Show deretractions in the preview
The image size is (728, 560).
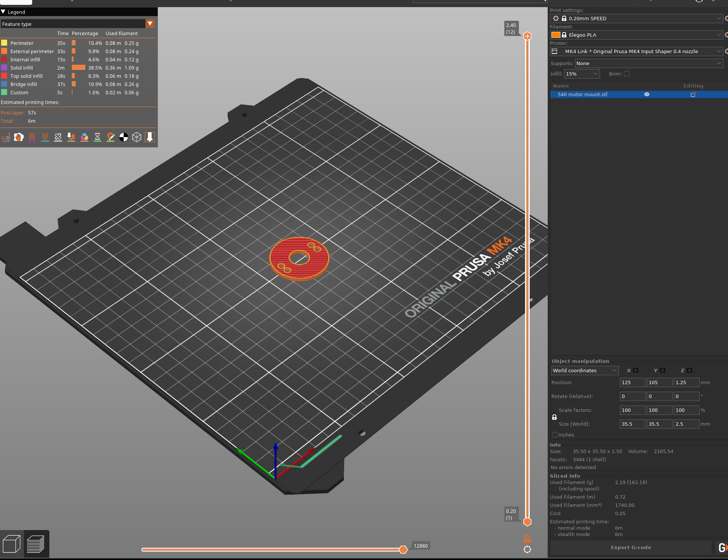[x=45, y=137]
